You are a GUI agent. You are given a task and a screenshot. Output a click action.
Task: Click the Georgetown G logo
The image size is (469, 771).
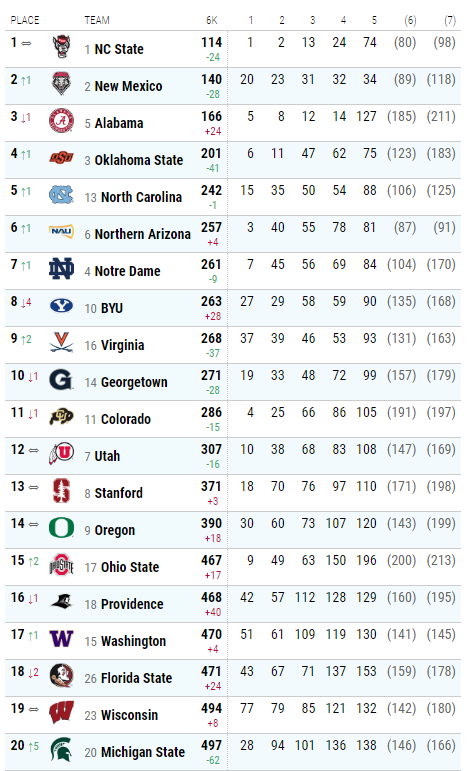pos(61,380)
